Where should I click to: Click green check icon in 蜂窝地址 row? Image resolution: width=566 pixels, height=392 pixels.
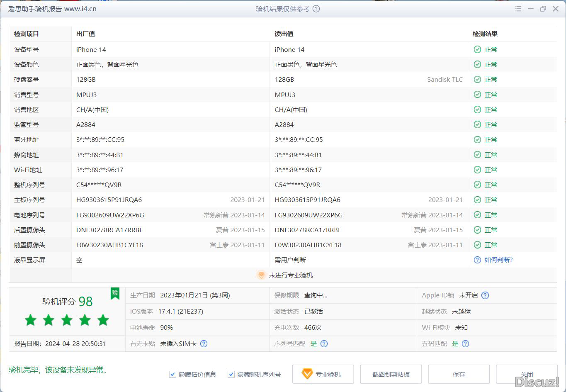click(x=477, y=155)
